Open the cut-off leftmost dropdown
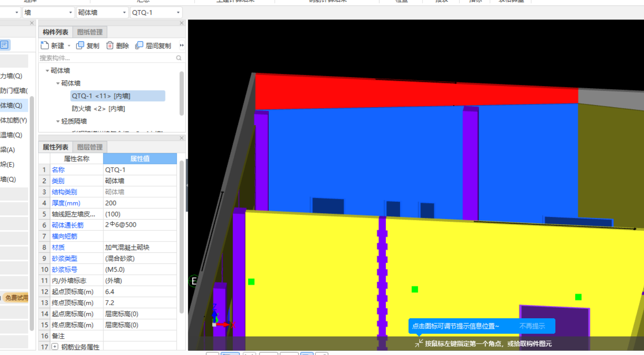This screenshot has width=644, height=355. pos(16,13)
